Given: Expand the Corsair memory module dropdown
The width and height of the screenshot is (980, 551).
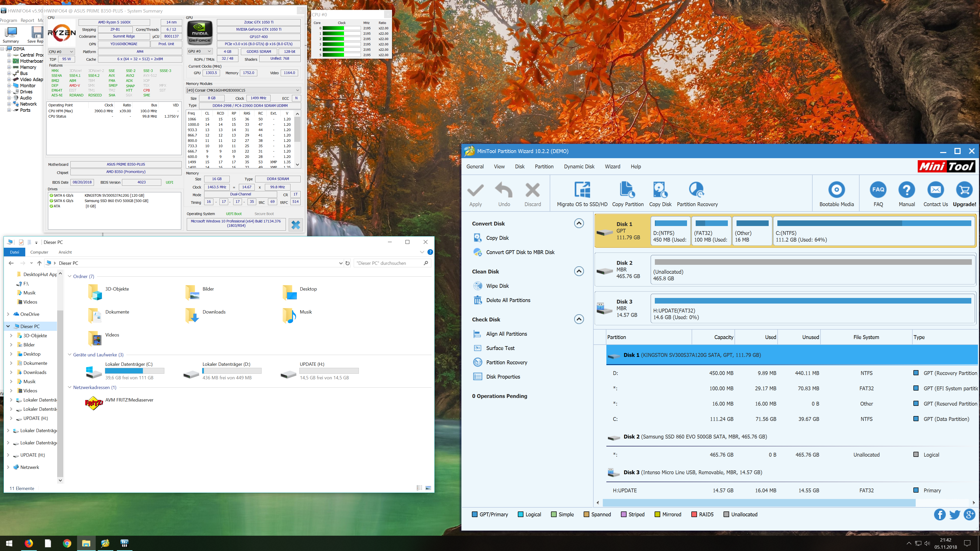Looking at the screenshot, I should (x=243, y=91).
